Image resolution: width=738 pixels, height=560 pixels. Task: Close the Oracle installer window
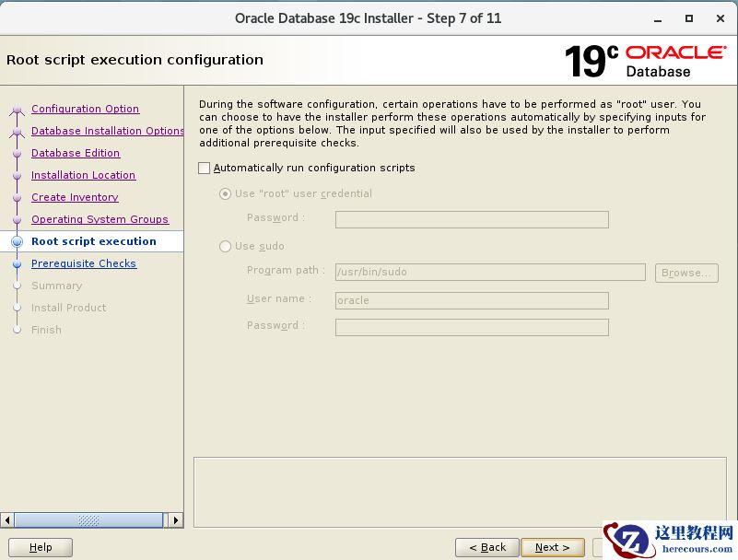point(720,18)
